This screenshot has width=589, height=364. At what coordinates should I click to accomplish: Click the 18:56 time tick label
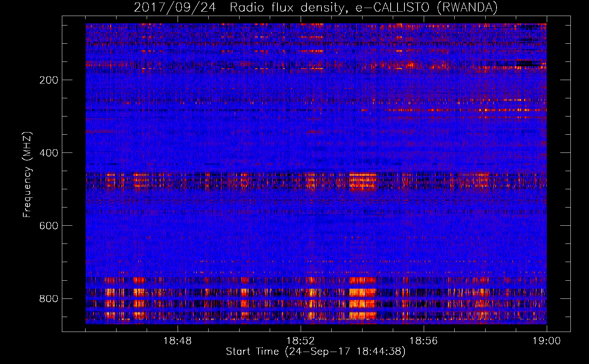click(424, 341)
